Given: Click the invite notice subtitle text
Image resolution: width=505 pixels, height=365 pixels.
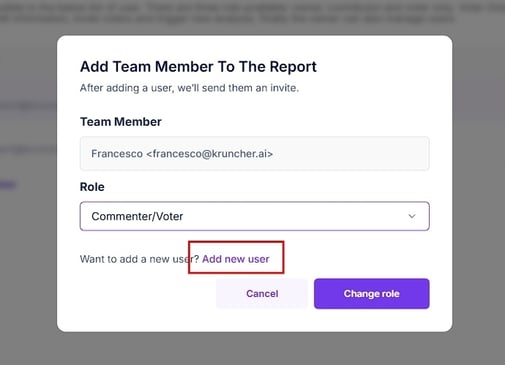Looking at the screenshot, I should [x=189, y=88].
